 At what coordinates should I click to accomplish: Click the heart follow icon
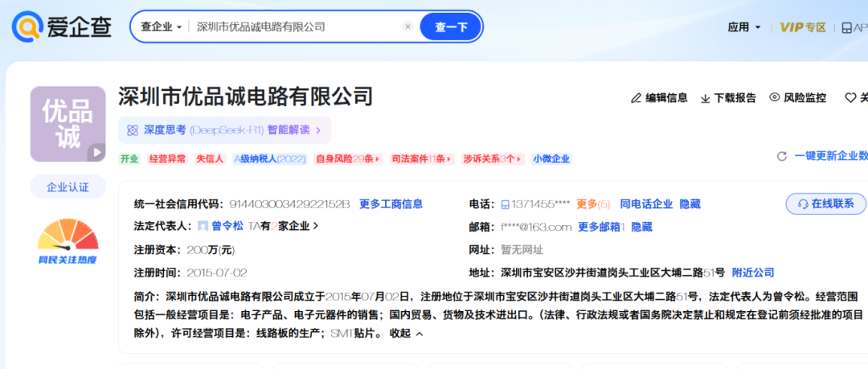850,98
